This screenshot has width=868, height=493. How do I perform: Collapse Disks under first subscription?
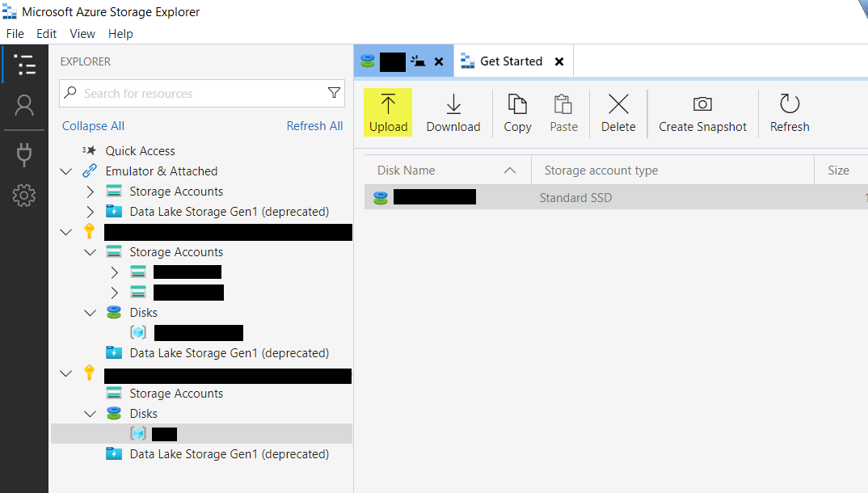pyautogui.click(x=91, y=313)
